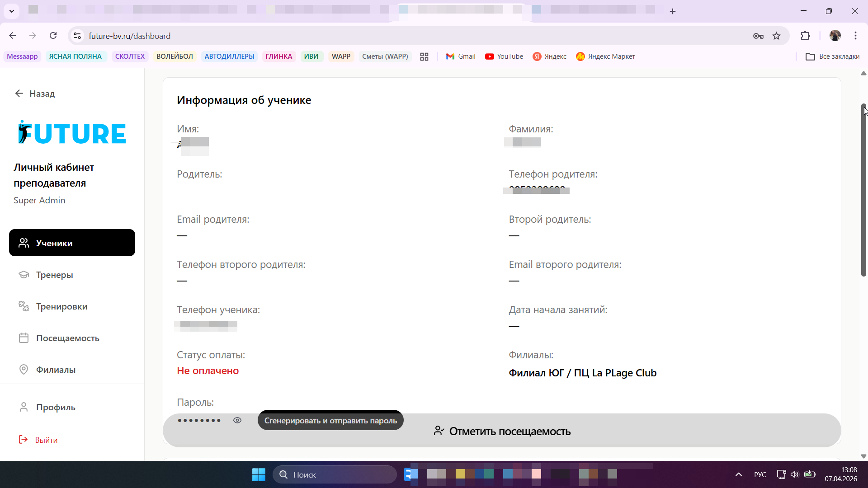The image size is (868, 488).
Task: Click the Windows taskbar search field
Action: pos(335,474)
